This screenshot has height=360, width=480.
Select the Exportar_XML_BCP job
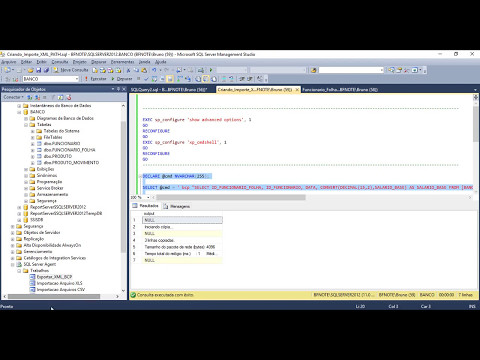point(54,277)
